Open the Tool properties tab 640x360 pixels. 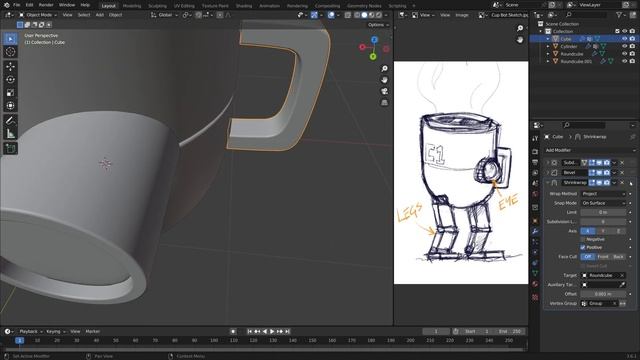click(535, 139)
